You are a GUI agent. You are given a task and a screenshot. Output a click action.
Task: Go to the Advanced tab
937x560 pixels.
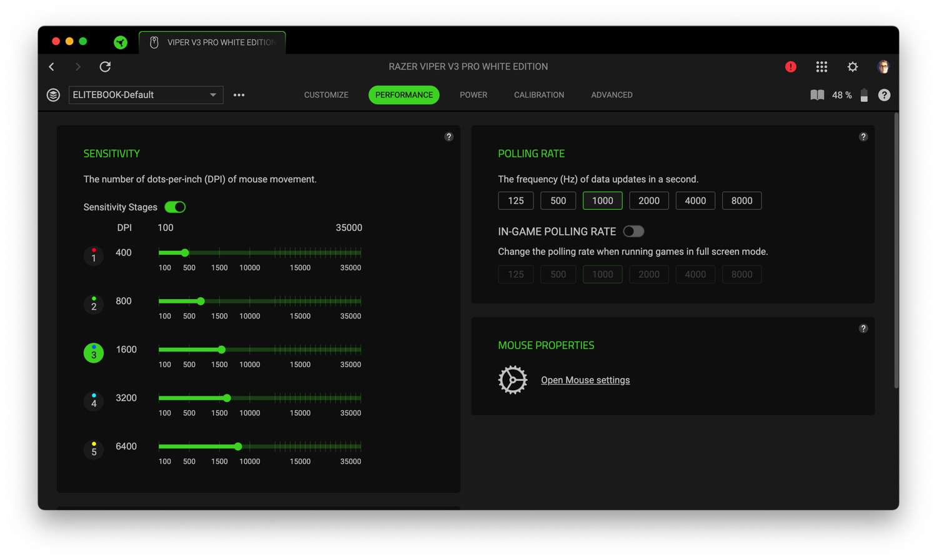pyautogui.click(x=612, y=95)
